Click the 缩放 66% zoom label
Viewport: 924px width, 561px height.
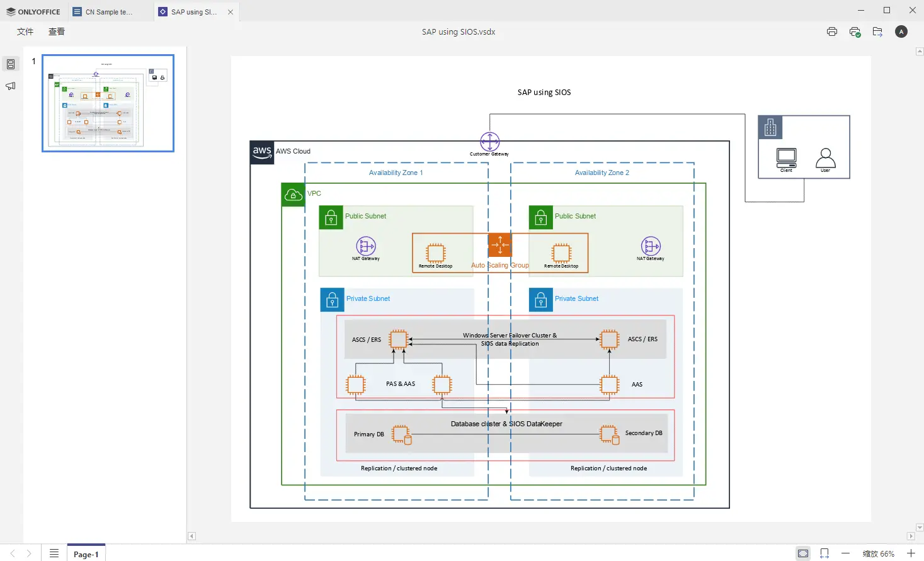point(878,553)
